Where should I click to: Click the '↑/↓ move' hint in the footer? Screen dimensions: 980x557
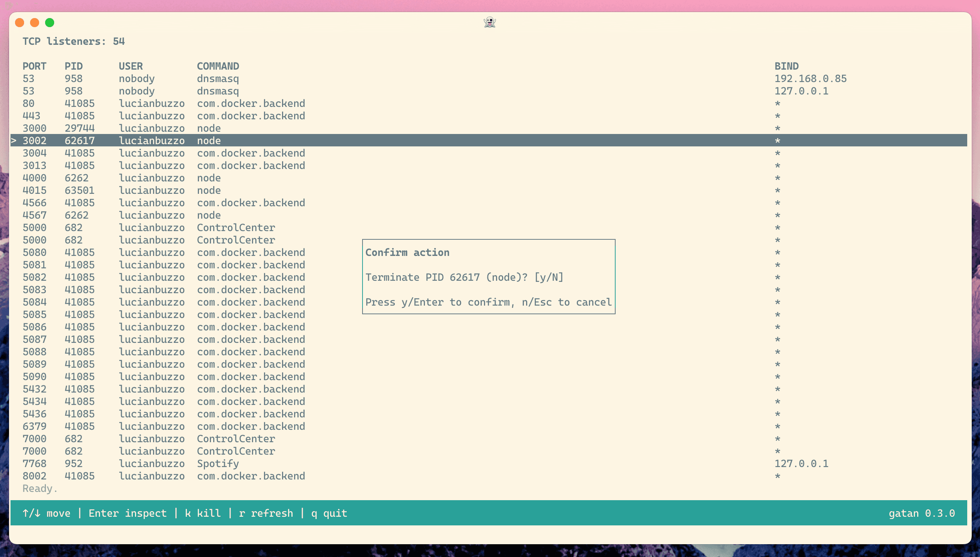(46, 513)
